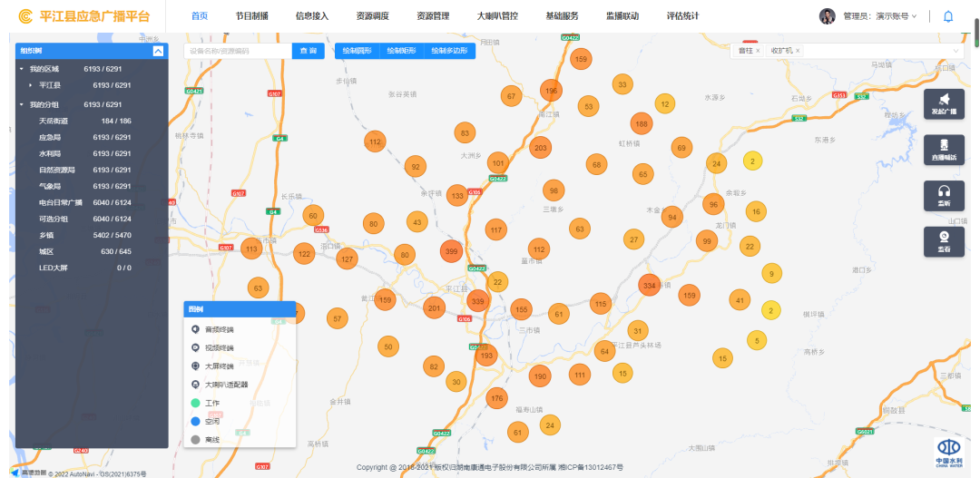The height and width of the screenshot is (478, 980).
Task: Open the 节目制播 menu
Action: [251, 16]
